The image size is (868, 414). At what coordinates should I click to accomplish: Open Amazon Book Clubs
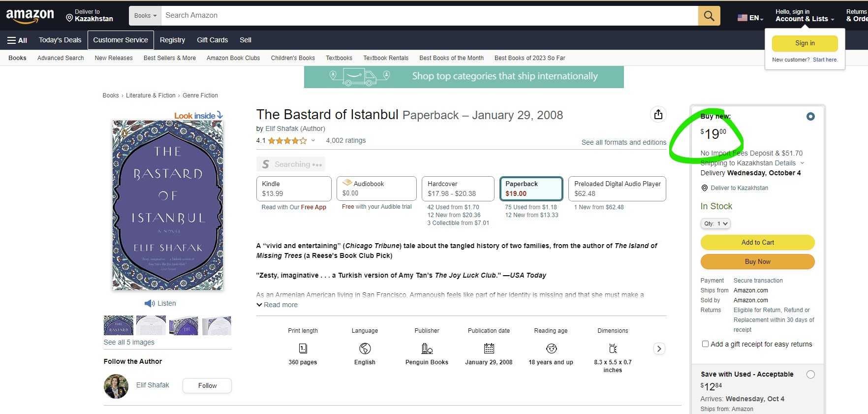(x=233, y=58)
